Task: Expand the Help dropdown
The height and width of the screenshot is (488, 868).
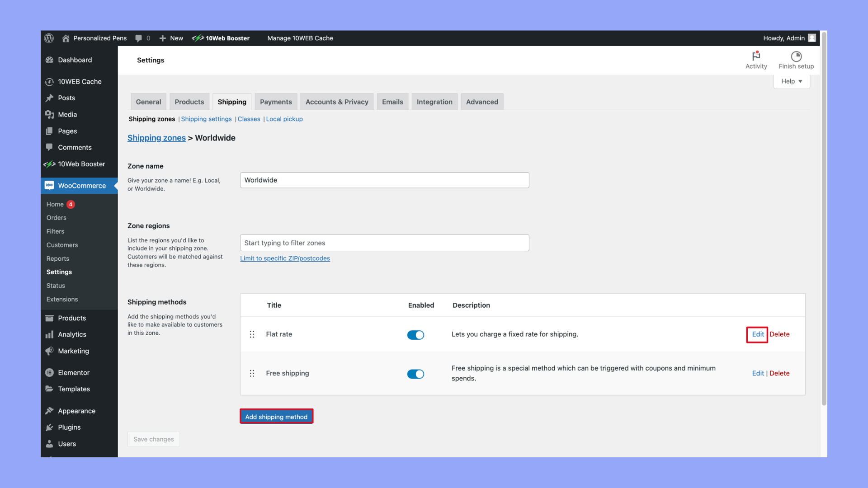Action: click(x=791, y=81)
